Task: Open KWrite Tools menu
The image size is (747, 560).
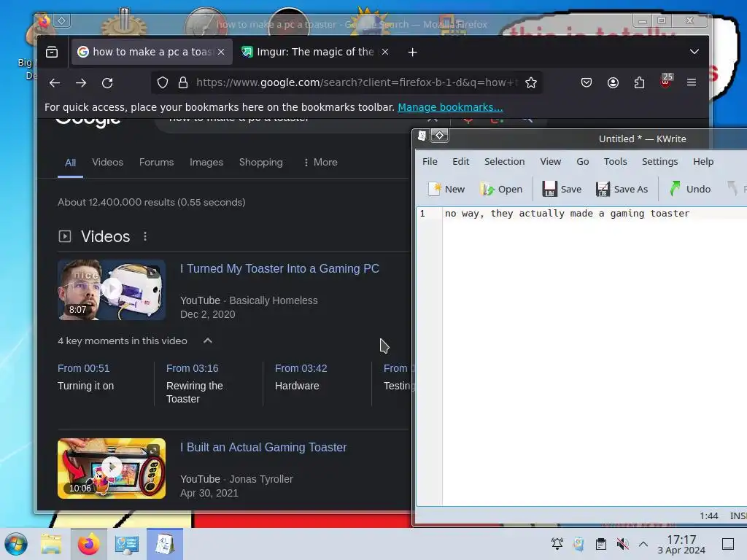Action: [x=616, y=162]
